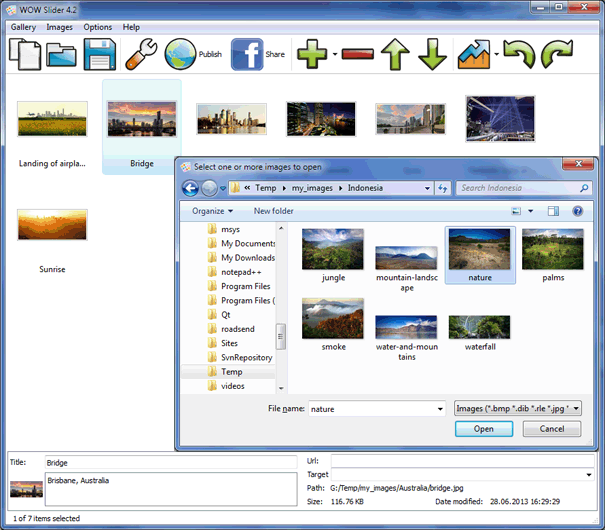The height and width of the screenshot is (530, 605).
Task: Open the Options menu
Action: tap(98, 27)
